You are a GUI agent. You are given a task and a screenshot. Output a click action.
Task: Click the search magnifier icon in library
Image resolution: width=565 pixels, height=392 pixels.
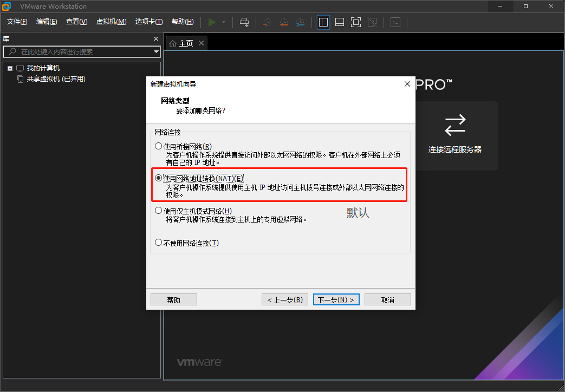click(12, 51)
